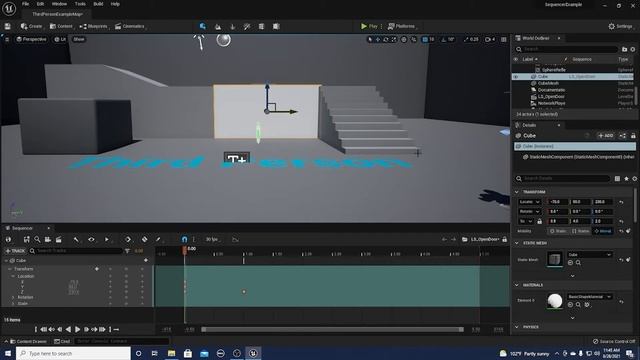Open the 30 fps frame rate dropdown
The height and width of the screenshot is (360, 640).
coord(212,239)
